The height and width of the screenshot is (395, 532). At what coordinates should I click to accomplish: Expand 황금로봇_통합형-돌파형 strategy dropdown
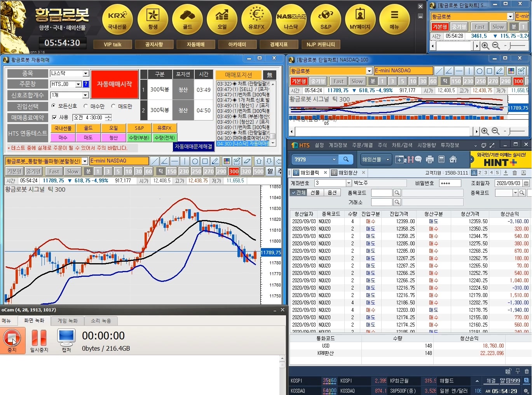click(x=85, y=161)
